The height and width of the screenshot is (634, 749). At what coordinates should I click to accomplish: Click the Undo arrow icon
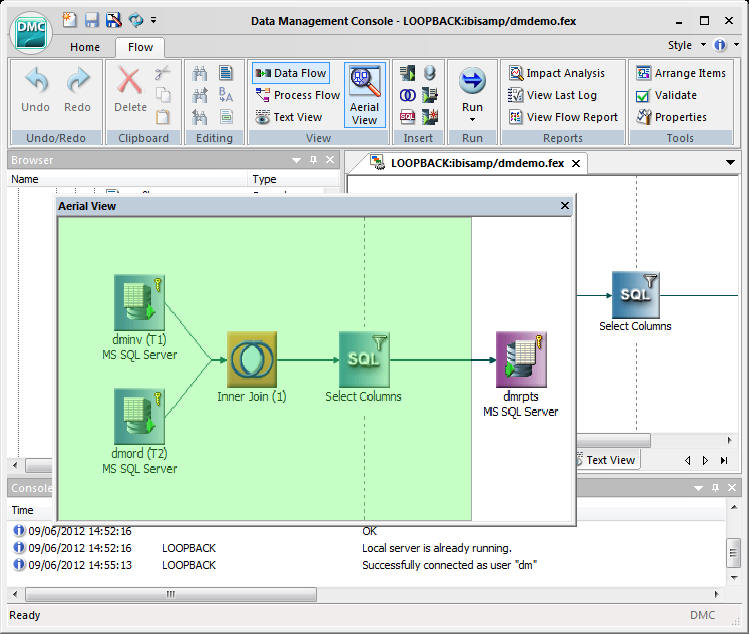[36, 80]
